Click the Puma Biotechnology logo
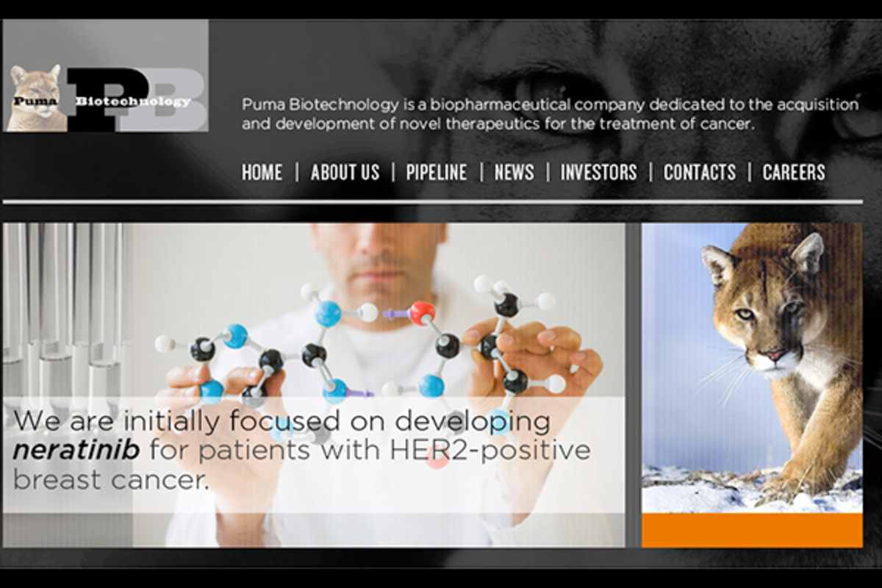Image resolution: width=882 pixels, height=588 pixels. coord(105,76)
